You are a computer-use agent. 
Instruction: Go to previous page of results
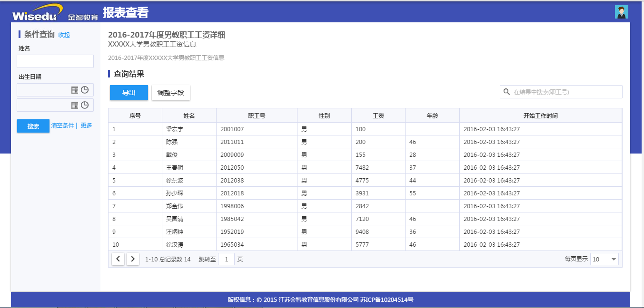coord(118,259)
